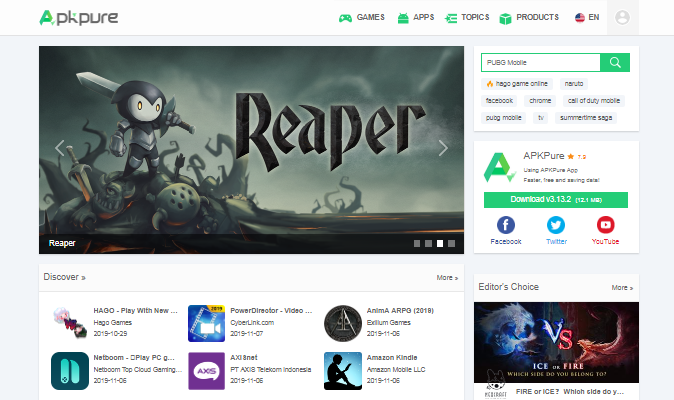Select the 'pubg mobile' search tag
674x400 pixels.
pyautogui.click(x=503, y=118)
